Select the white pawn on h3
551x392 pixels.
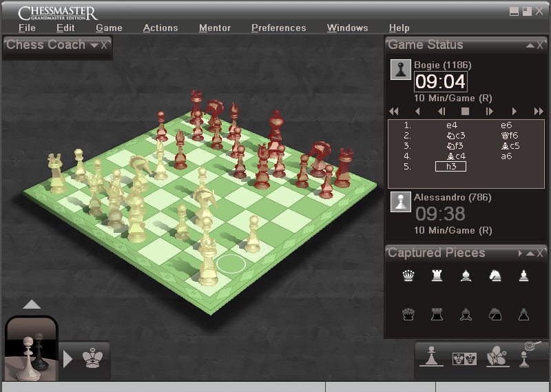[x=253, y=235]
